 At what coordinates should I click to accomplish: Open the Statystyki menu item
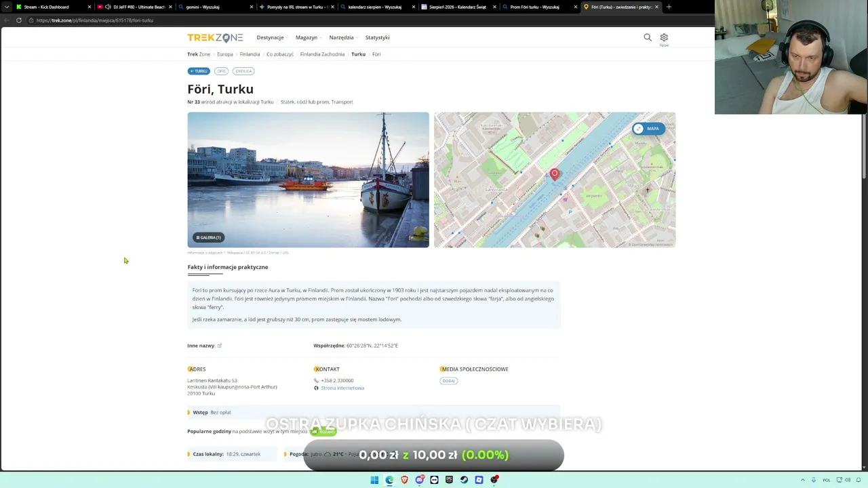(x=377, y=37)
